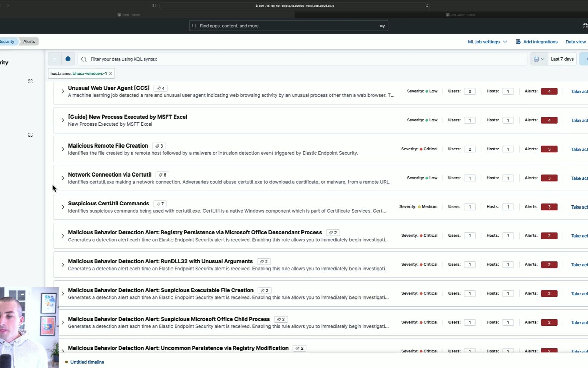The image size is (588, 368).
Task: Click the Users count for Unusual Web User Agent
Action: pos(470,91)
